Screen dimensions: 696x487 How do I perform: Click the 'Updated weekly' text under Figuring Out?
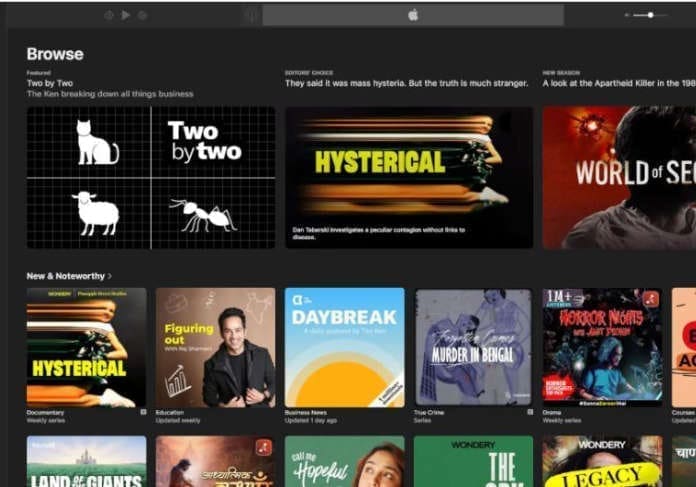178,420
